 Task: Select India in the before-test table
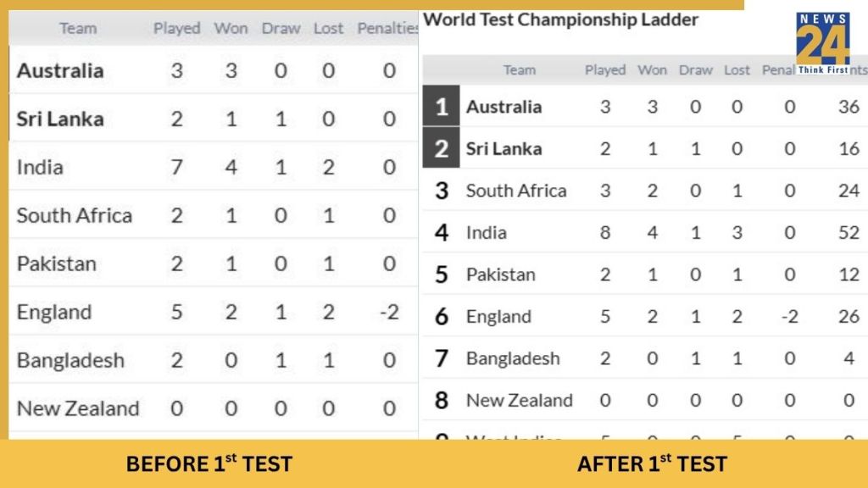click(x=40, y=167)
